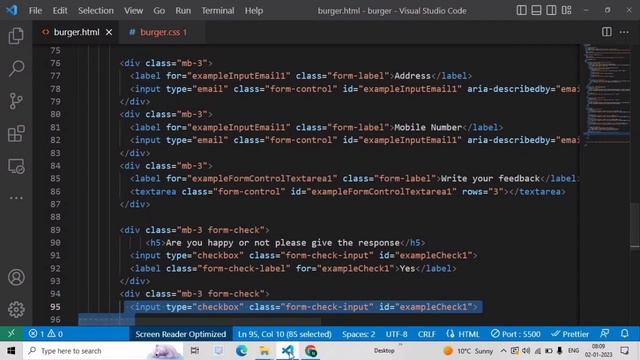Open the Terminal menu
The width and height of the screenshot is (640, 360).
coord(218,11)
